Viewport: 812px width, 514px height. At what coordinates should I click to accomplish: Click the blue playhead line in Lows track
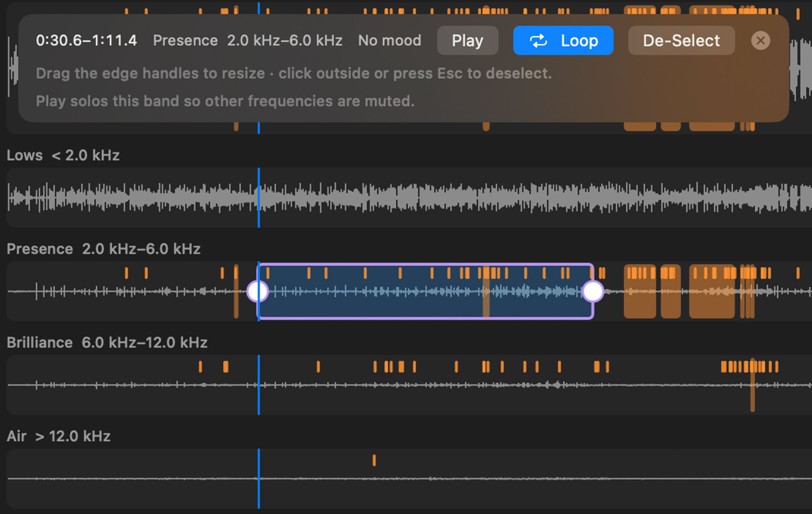259,198
